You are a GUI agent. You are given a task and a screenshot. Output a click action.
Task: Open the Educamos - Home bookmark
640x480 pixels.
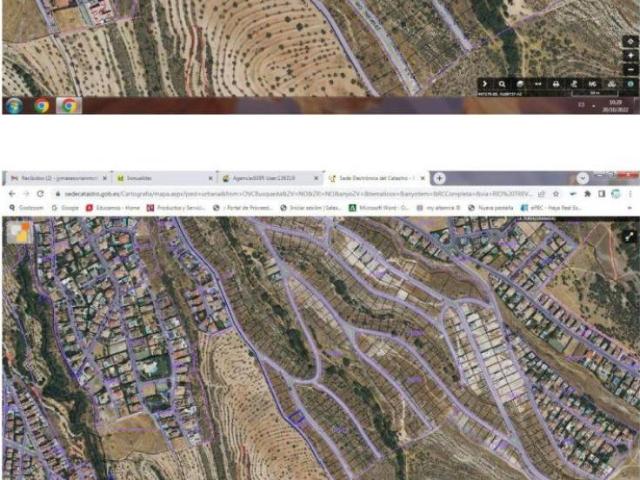coord(113,208)
